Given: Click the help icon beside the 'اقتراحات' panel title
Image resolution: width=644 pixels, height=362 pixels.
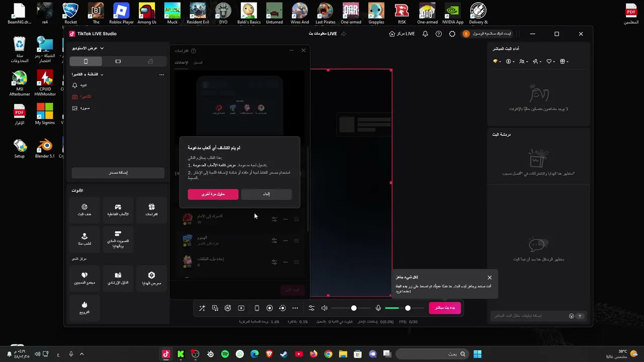Looking at the screenshot, I should tap(194, 51).
